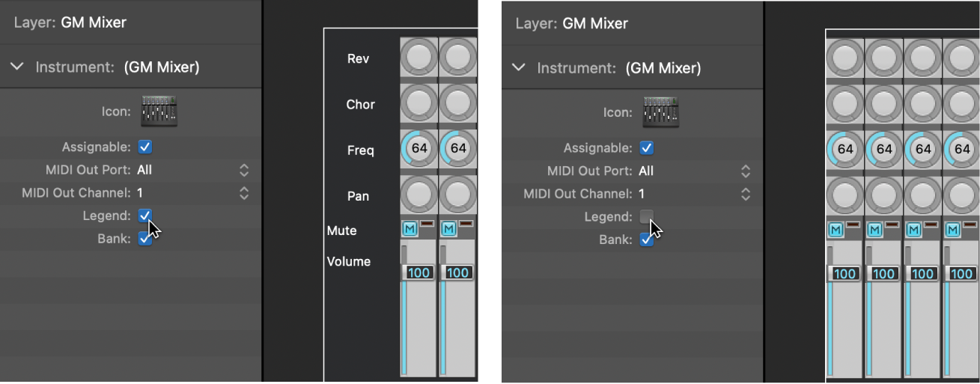980x384 pixels.
Task: Click first channel's volume fader 100 in legend mixer
Action: coord(419,272)
